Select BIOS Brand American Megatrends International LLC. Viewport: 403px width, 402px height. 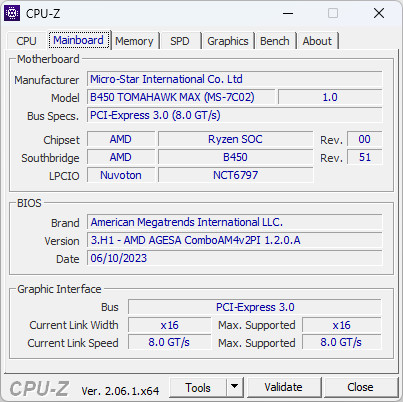coord(235,222)
